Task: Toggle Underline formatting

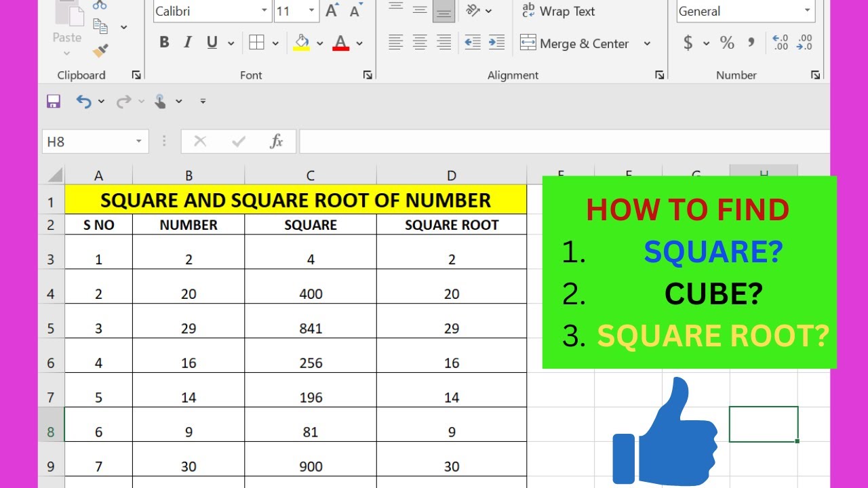Action: click(x=212, y=43)
